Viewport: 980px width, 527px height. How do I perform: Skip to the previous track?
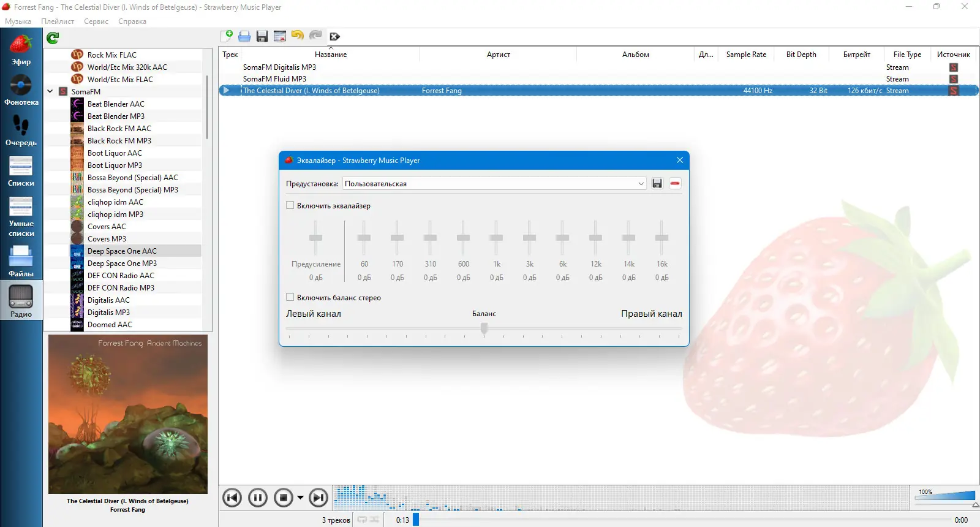click(232, 498)
